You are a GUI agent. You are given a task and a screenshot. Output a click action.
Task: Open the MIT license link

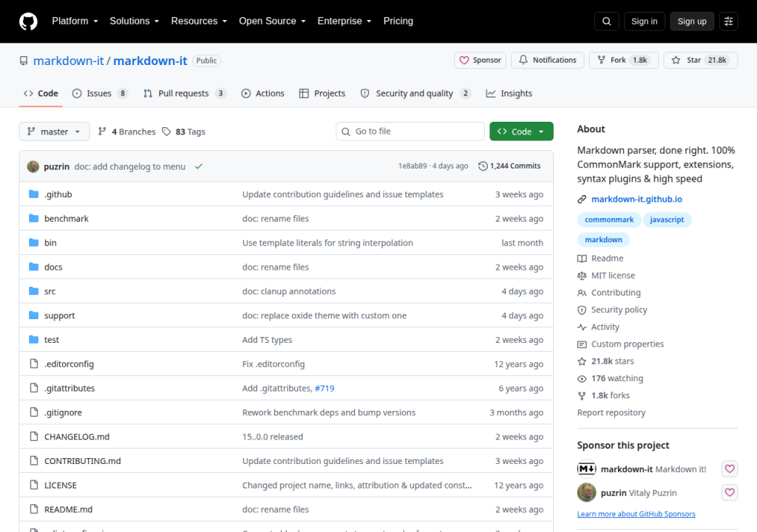point(613,275)
